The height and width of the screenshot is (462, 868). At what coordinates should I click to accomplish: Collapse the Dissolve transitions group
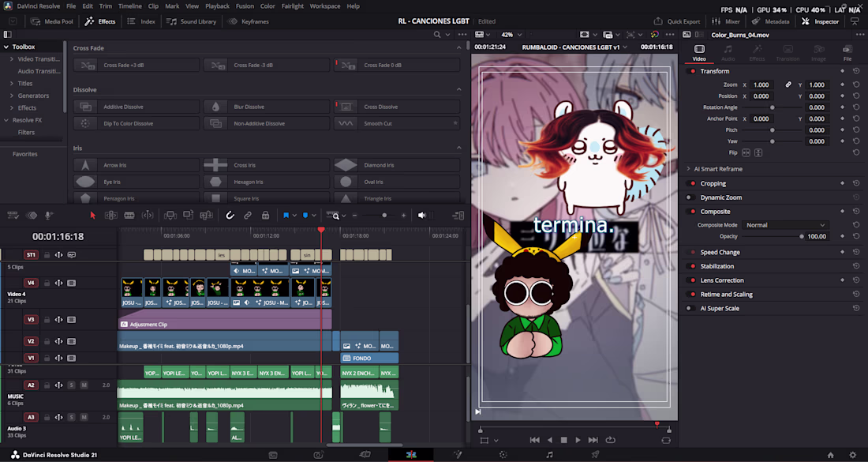coord(459,90)
